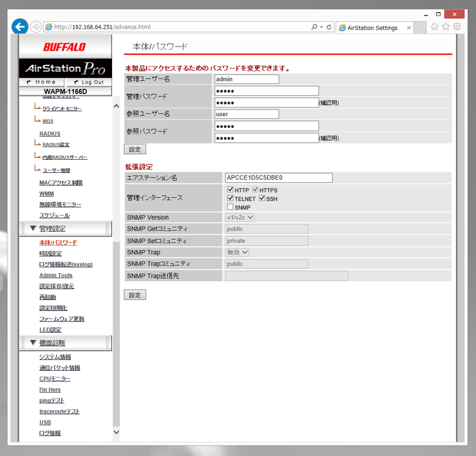Open the I'm Here link
Image resolution: width=476 pixels, height=456 pixels.
[x=50, y=390]
